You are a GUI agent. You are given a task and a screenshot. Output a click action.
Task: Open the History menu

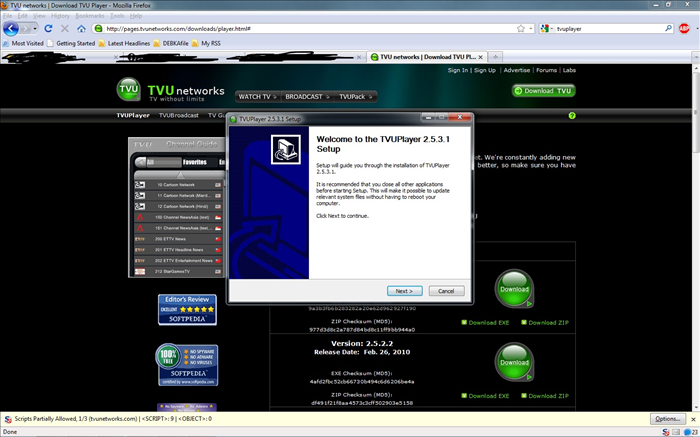coord(60,16)
